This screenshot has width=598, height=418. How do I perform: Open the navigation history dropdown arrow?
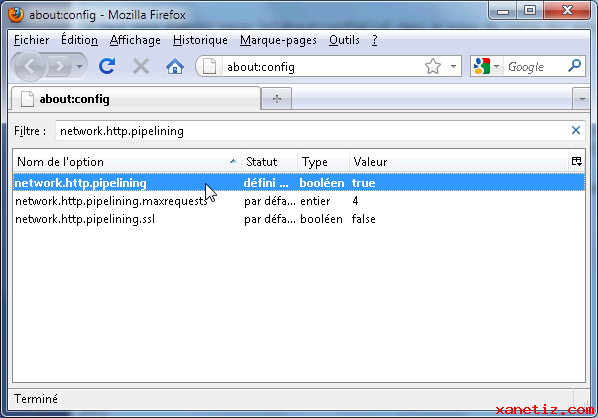coord(79,67)
